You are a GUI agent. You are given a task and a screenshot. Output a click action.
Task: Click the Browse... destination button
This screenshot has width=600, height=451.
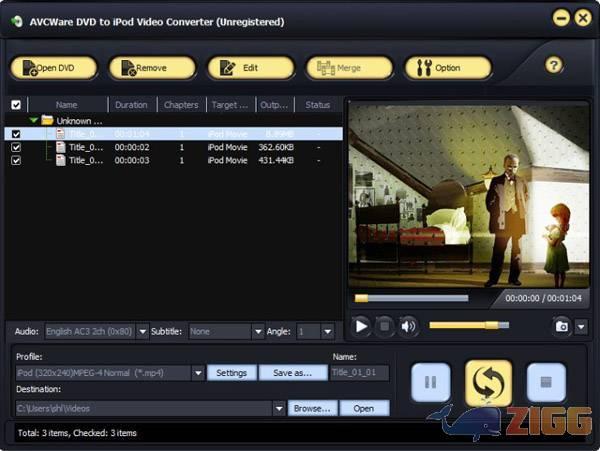click(312, 408)
